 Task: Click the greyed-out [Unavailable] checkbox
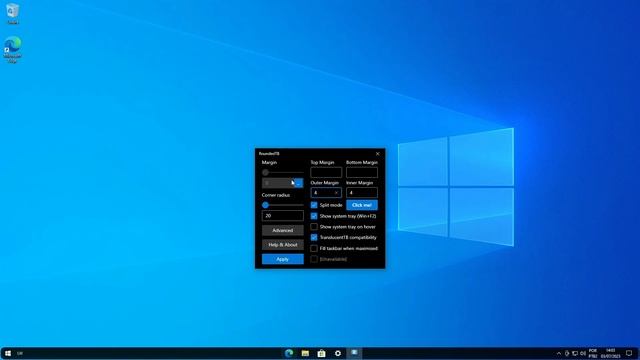314,259
